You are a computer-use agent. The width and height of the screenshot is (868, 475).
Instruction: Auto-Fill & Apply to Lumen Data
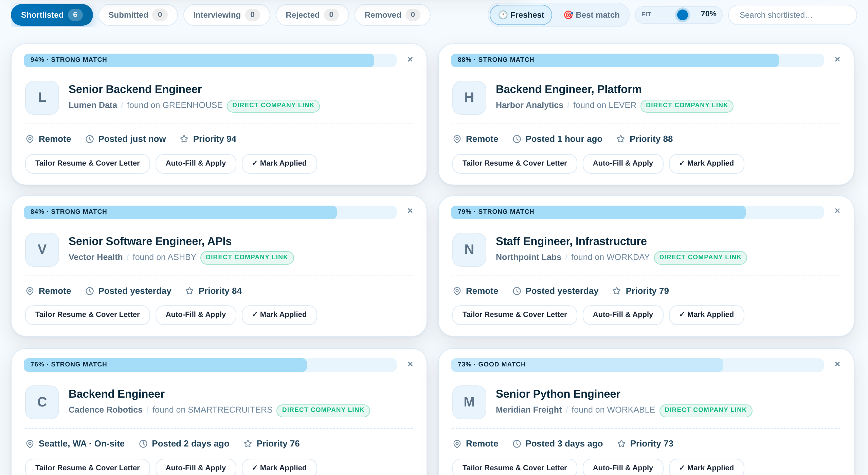[x=196, y=164]
